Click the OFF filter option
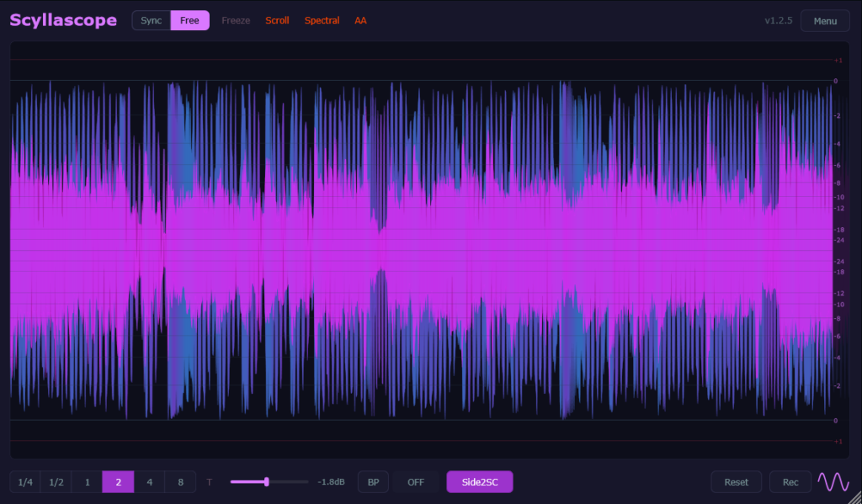 click(416, 482)
